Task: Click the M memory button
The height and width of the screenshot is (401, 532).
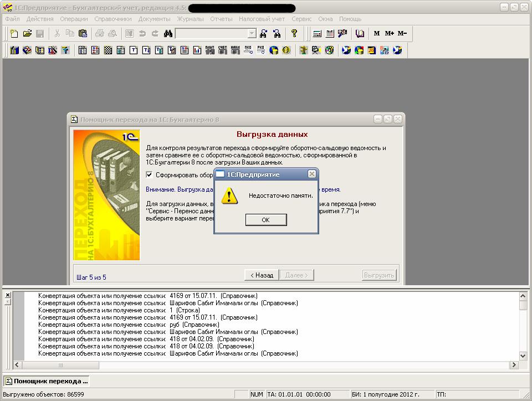Action: pyautogui.click(x=377, y=33)
